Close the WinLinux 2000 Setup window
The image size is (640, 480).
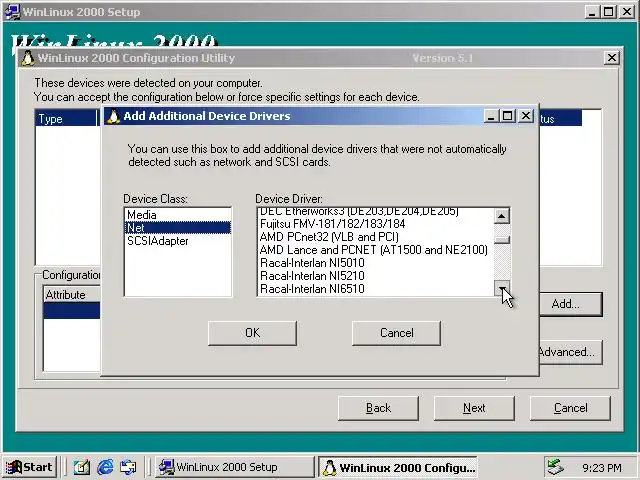click(627, 12)
